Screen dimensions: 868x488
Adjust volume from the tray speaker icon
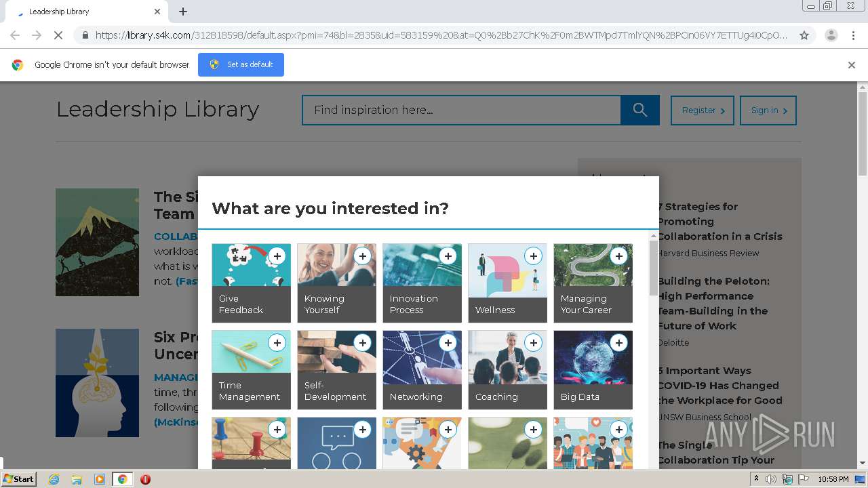771,479
